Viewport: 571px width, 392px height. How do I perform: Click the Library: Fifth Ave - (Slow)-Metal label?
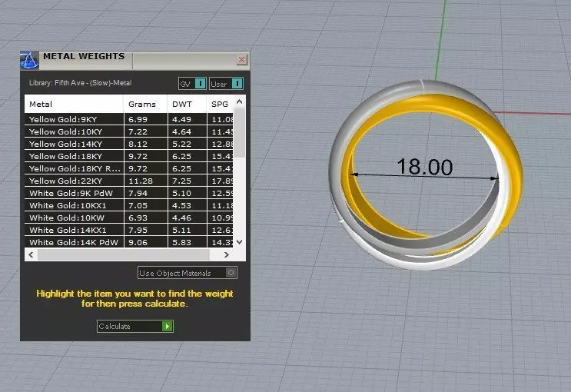tap(80, 83)
